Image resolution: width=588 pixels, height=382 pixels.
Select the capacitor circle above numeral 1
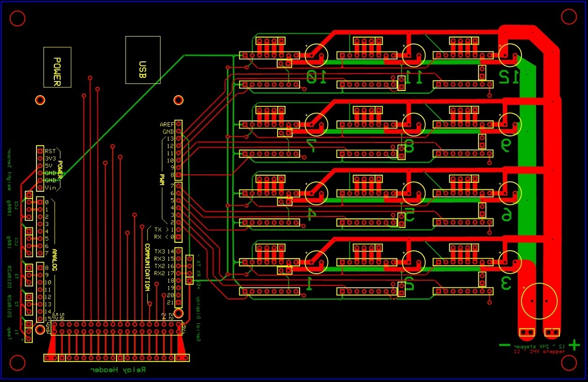point(316,262)
